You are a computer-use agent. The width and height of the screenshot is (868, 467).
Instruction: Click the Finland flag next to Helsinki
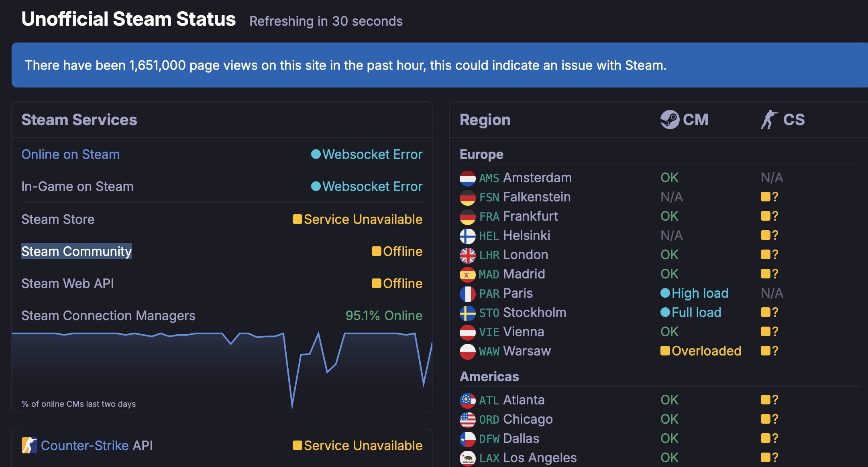point(468,236)
